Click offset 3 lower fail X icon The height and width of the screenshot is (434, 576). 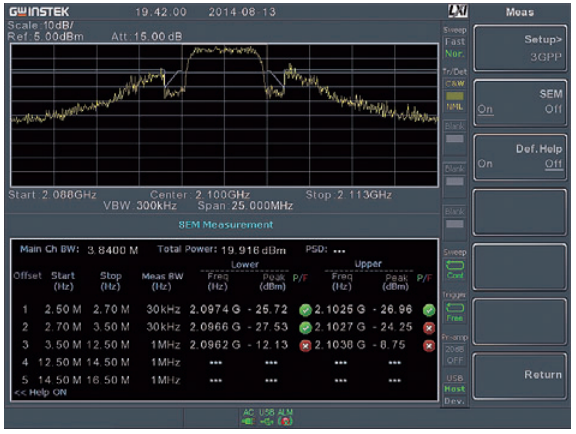coord(305,345)
